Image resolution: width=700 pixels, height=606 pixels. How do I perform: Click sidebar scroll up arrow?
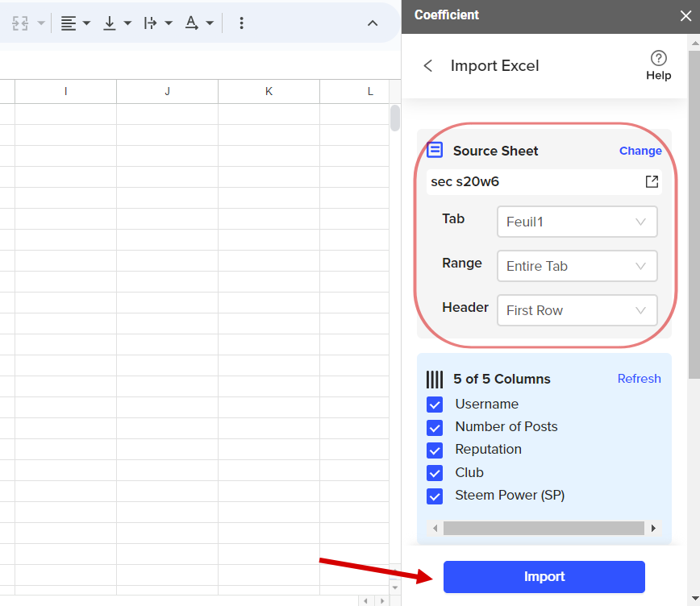pyautogui.click(x=694, y=44)
